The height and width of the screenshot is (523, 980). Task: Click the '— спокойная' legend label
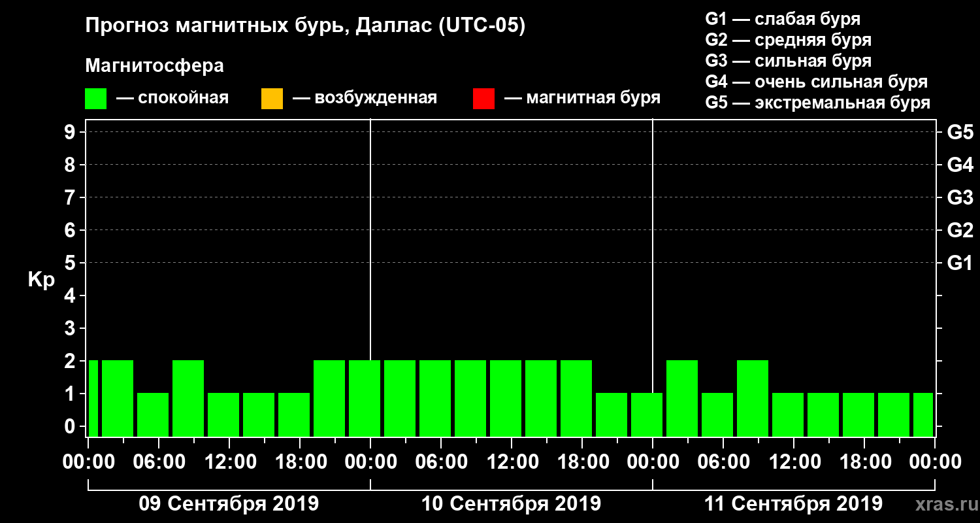point(172,98)
